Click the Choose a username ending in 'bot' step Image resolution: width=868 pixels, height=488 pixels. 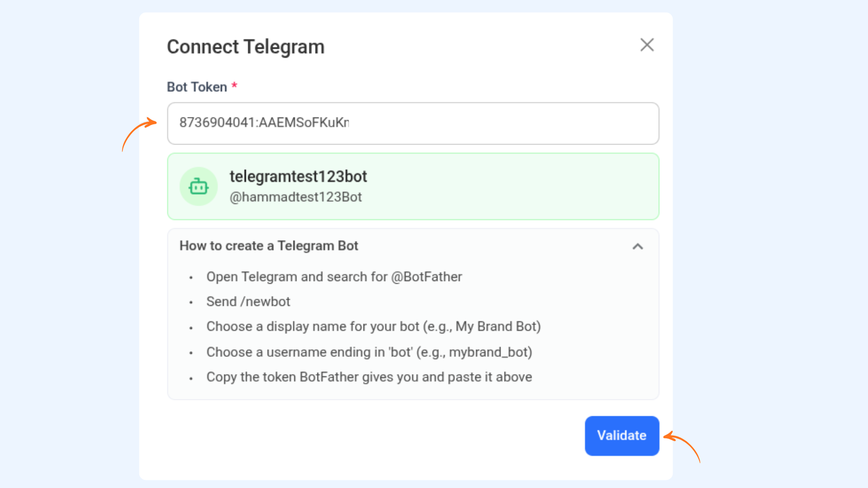(x=369, y=352)
